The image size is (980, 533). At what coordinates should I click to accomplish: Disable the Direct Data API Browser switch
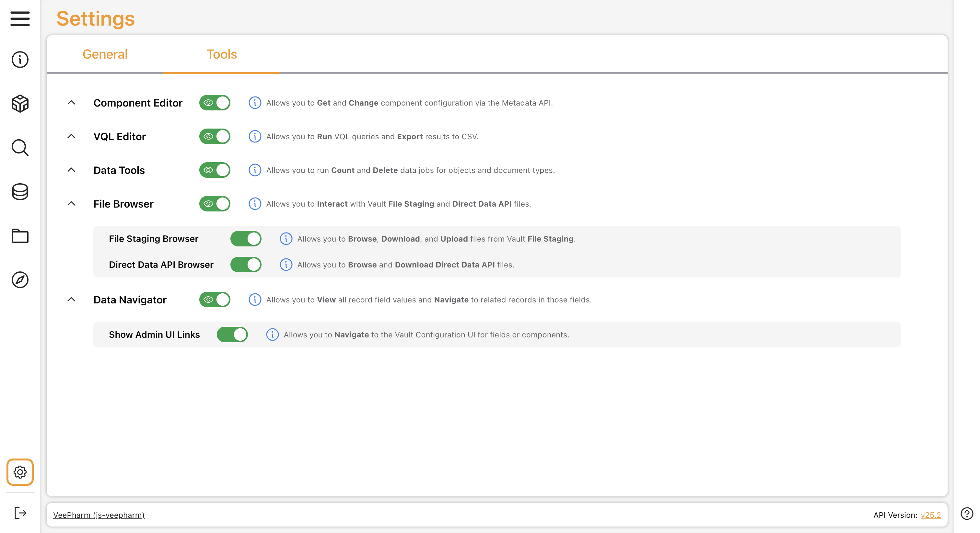tap(246, 265)
